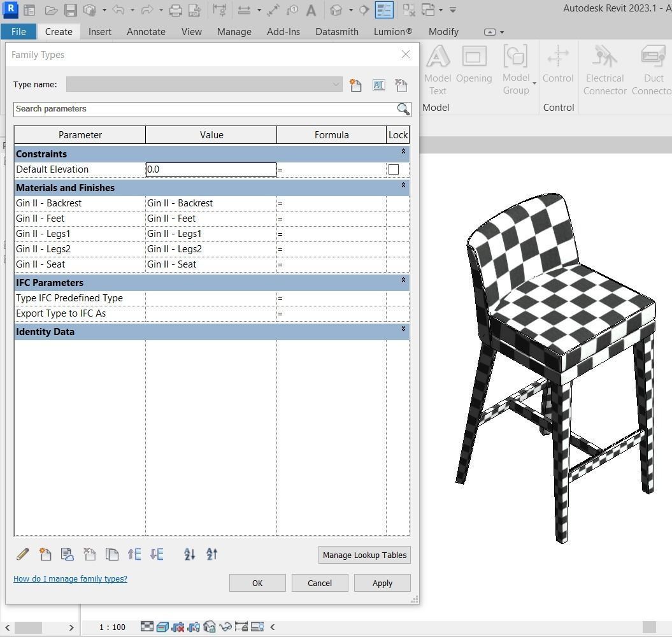Screen dimensions: 672x637
Task: Click the Move parameter up icon
Action: (x=134, y=554)
